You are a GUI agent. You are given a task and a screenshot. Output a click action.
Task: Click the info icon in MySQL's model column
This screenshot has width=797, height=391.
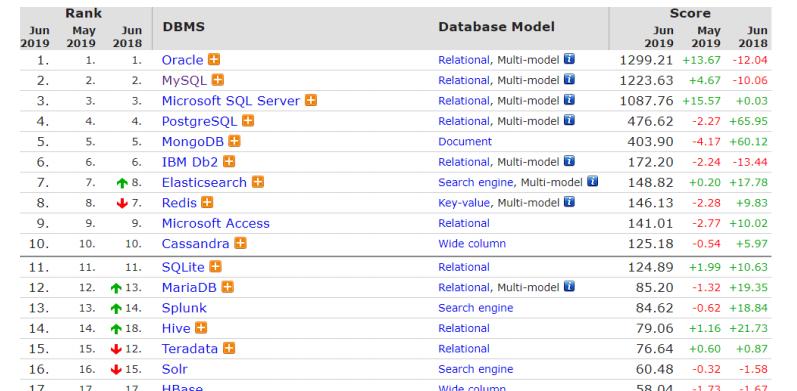coord(569,79)
